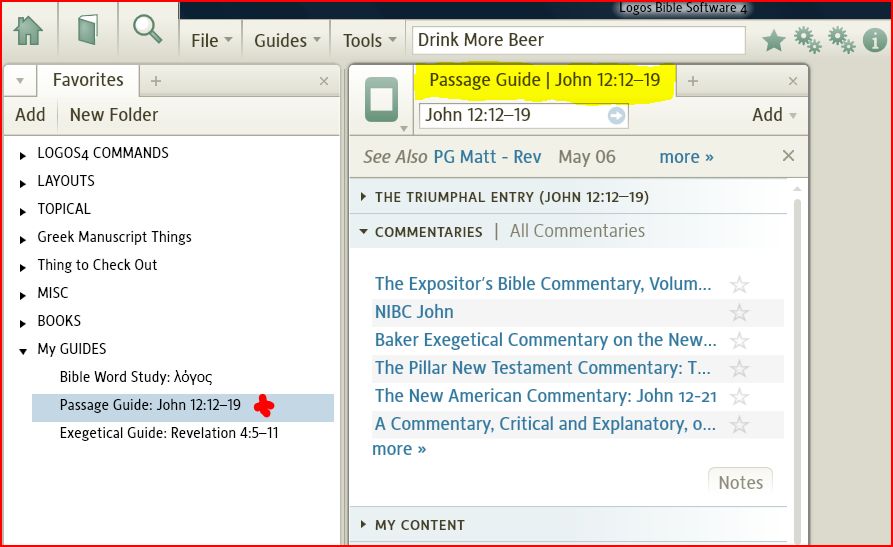Expand the BOOKS folder
The image size is (893, 547).
click(x=22, y=323)
